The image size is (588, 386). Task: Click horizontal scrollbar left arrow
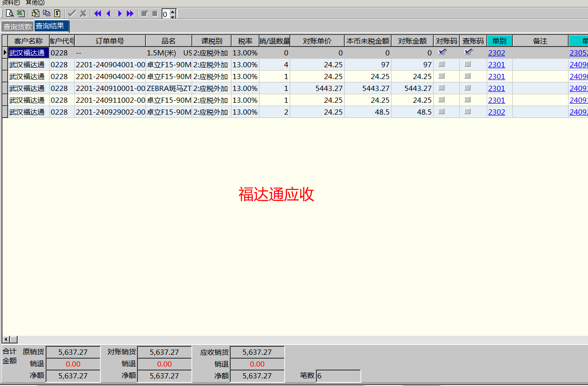6,340
